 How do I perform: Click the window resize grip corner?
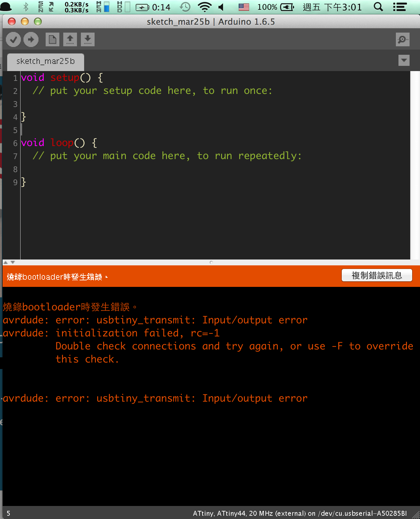415,514
